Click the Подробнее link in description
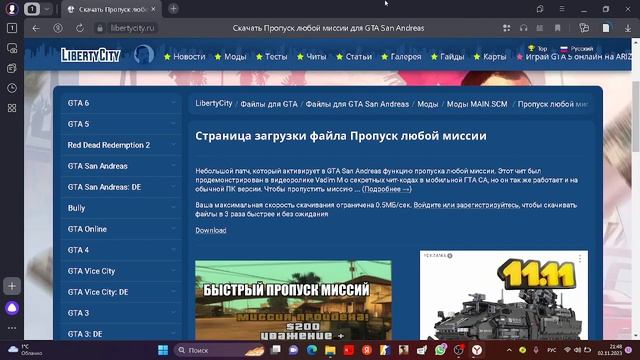640x360 pixels. point(387,189)
